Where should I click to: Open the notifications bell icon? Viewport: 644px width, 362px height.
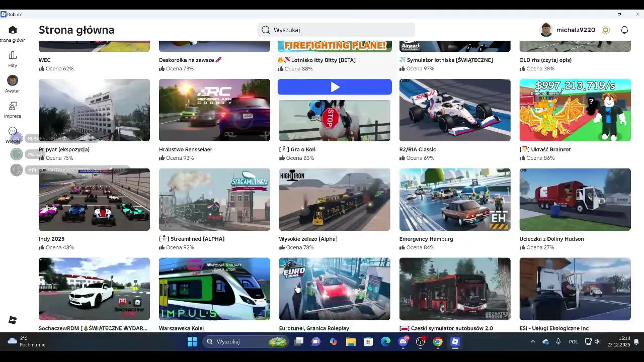[x=624, y=30]
